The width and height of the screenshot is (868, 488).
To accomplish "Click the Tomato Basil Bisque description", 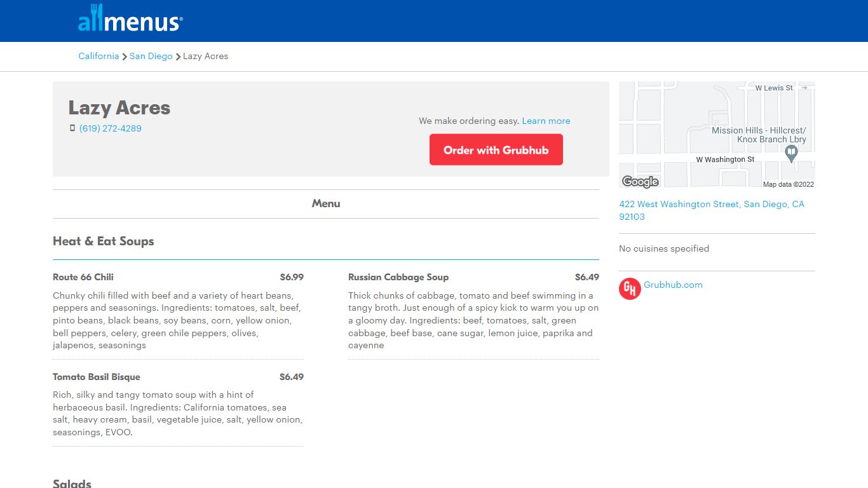I will [178, 414].
